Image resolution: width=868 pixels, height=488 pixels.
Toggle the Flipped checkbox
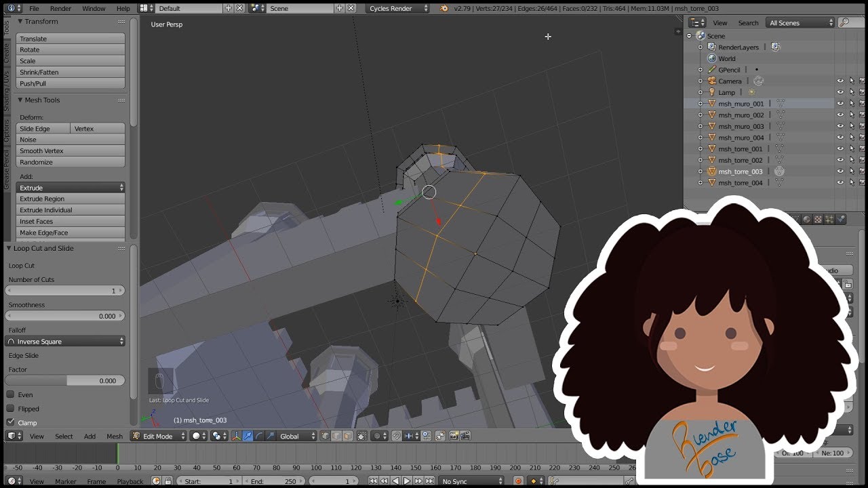[10, 409]
